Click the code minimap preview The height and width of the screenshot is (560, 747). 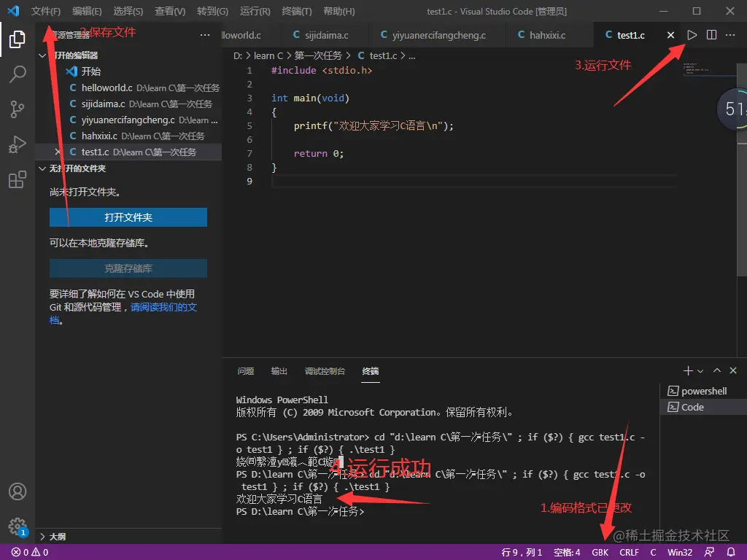pyautogui.click(x=709, y=68)
